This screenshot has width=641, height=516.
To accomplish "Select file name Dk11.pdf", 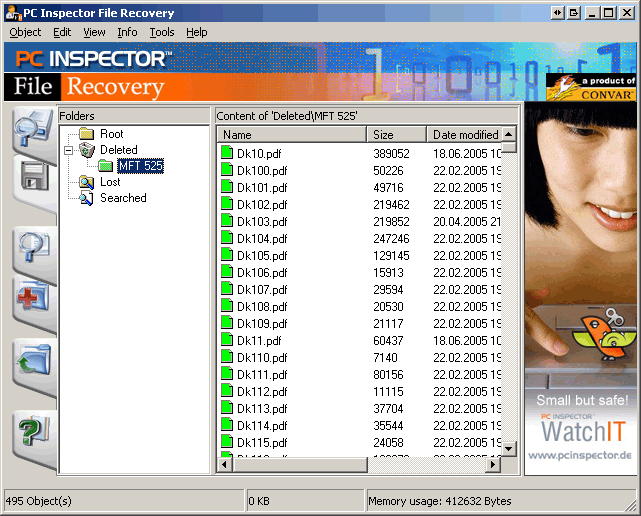I will (x=259, y=341).
